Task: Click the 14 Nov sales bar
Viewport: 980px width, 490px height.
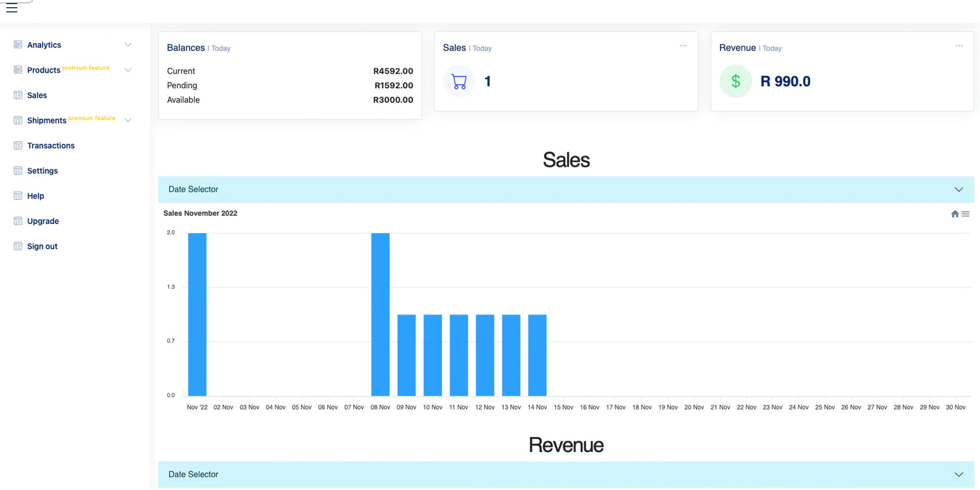Action: click(537, 355)
